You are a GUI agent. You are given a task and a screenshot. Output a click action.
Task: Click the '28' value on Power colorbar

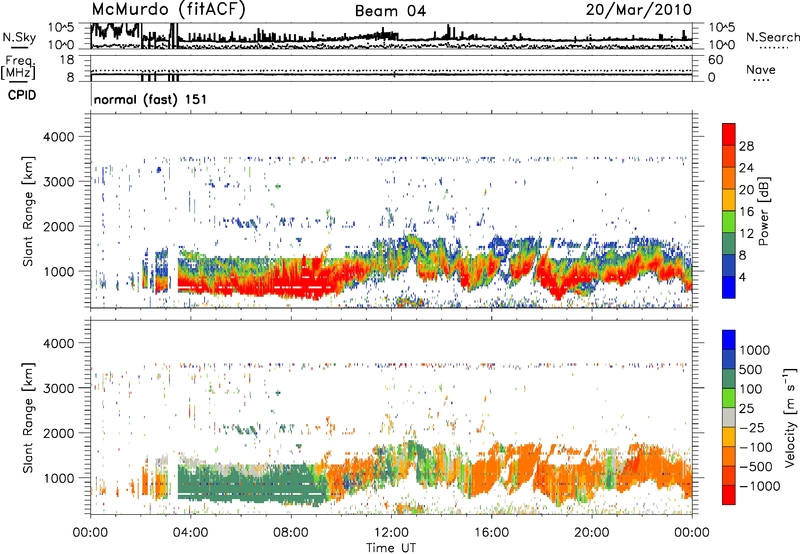click(x=746, y=146)
